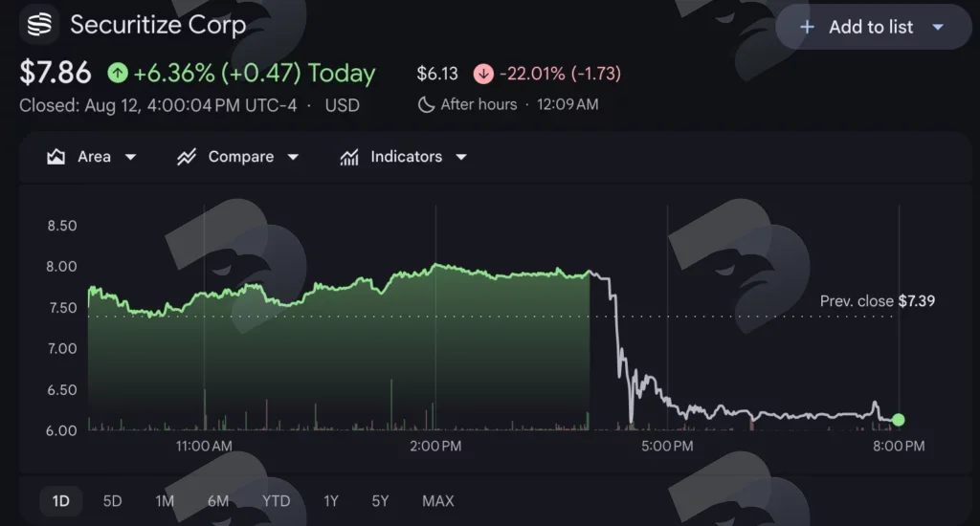The height and width of the screenshot is (526, 980).
Task: Click the moon After hours icon
Action: click(426, 104)
